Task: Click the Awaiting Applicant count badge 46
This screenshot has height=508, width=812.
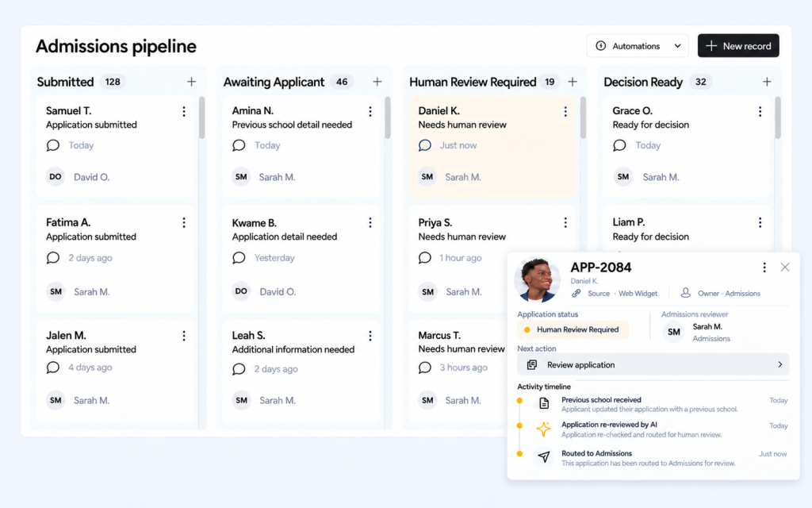Action: point(342,82)
